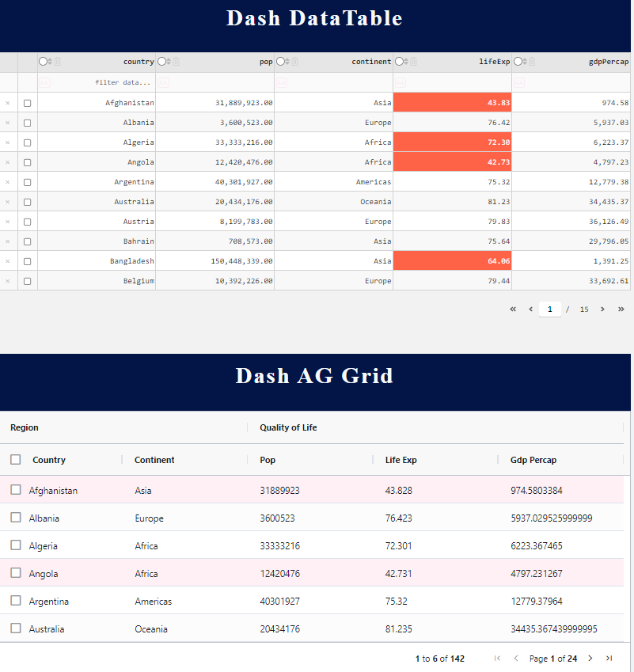Viewport: 634px width, 672px height.
Task: Go to next page in DataTable pagination
Action: click(602, 309)
